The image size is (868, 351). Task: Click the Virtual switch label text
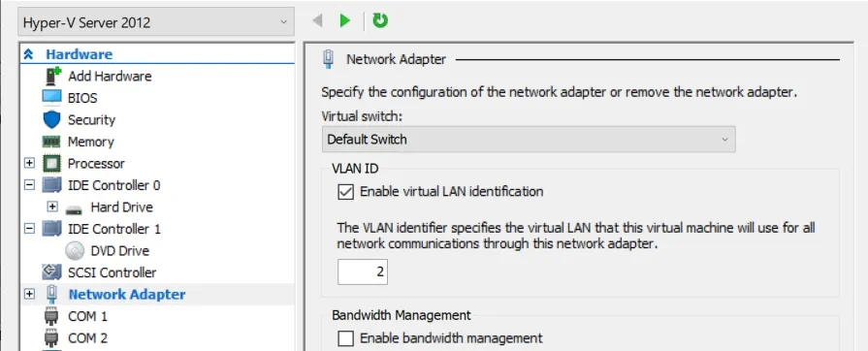click(361, 117)
